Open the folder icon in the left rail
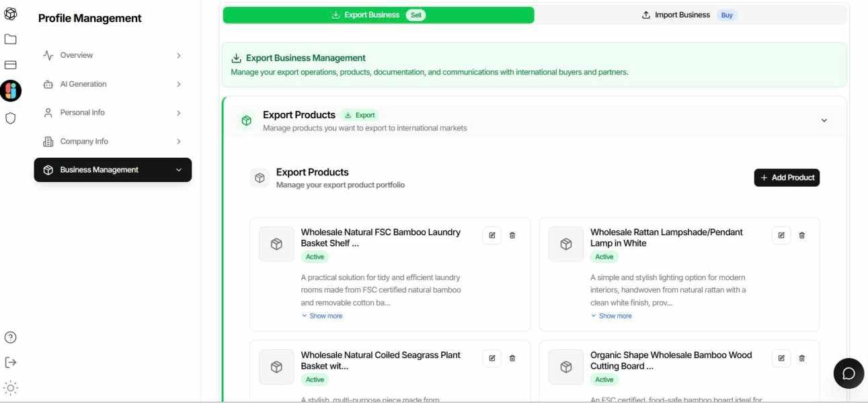This screenshot has height=403, width=868. tap(10, 39)
